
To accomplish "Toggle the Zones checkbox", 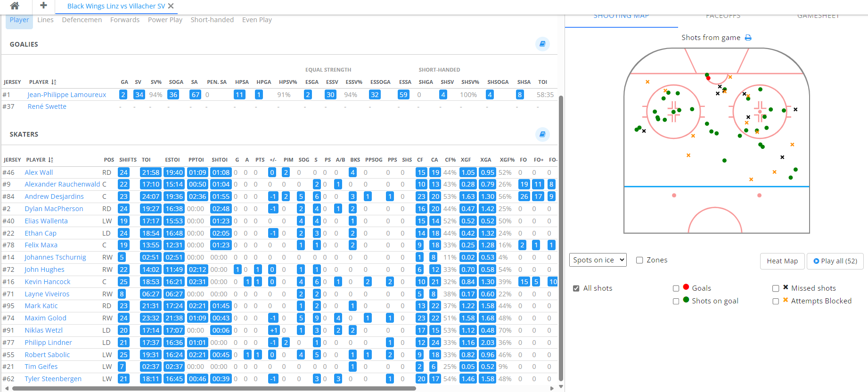I will pos(639,260).
